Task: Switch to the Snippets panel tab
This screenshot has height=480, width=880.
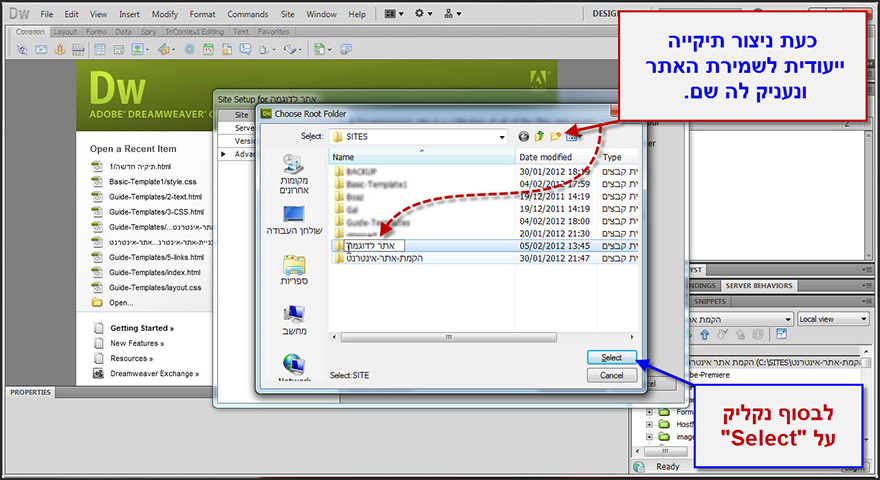Action: click(709, 301)
